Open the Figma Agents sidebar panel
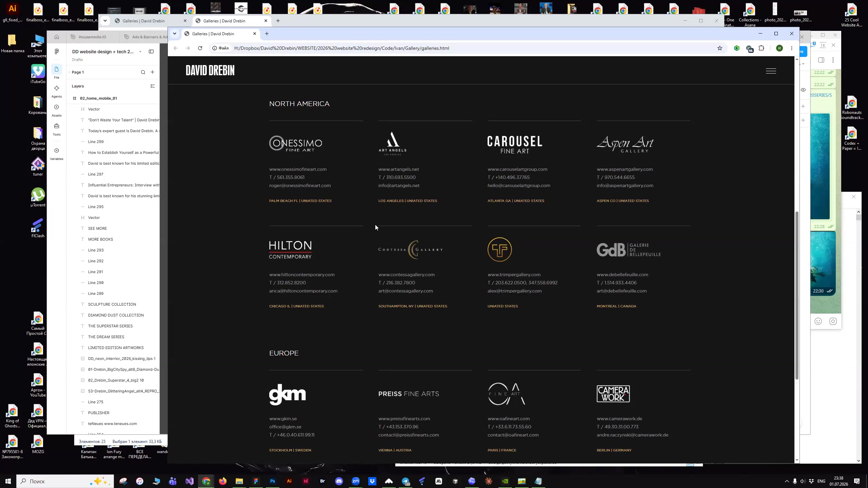The height and width of the screenshot is (488, 868). [x=57, y=91]
